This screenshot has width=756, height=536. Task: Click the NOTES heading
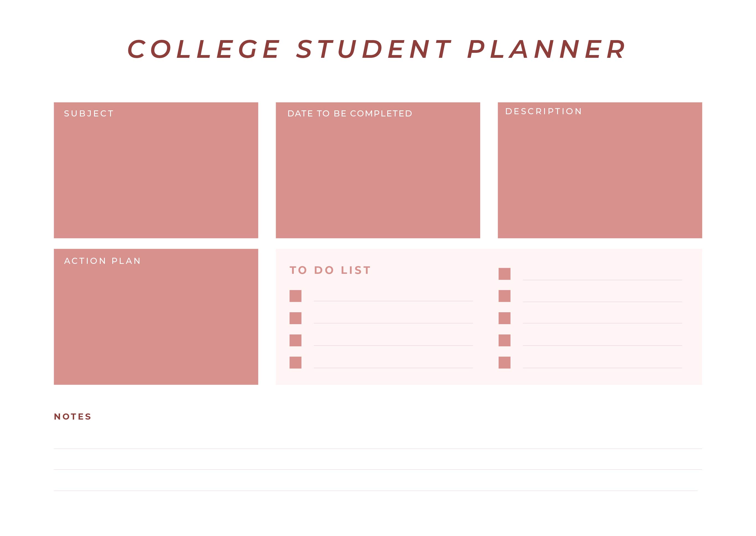click(x=73, y=416)
